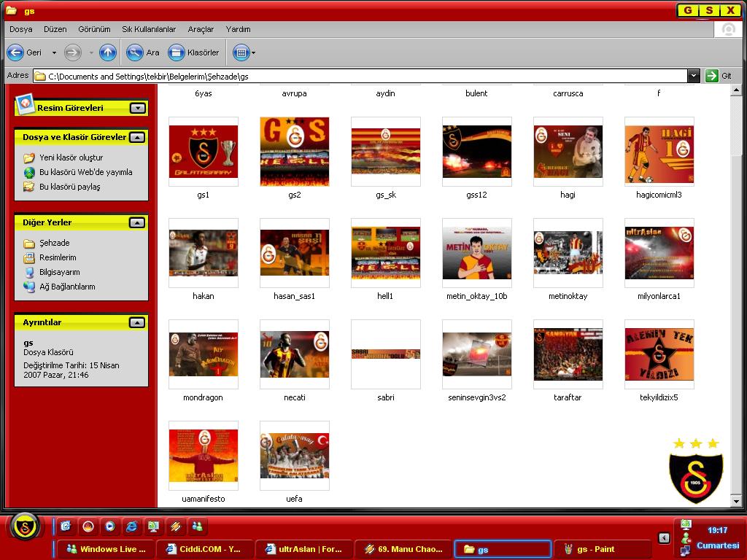
Task: Select the gs1 thumbnail
Action: tap(204, 152)
